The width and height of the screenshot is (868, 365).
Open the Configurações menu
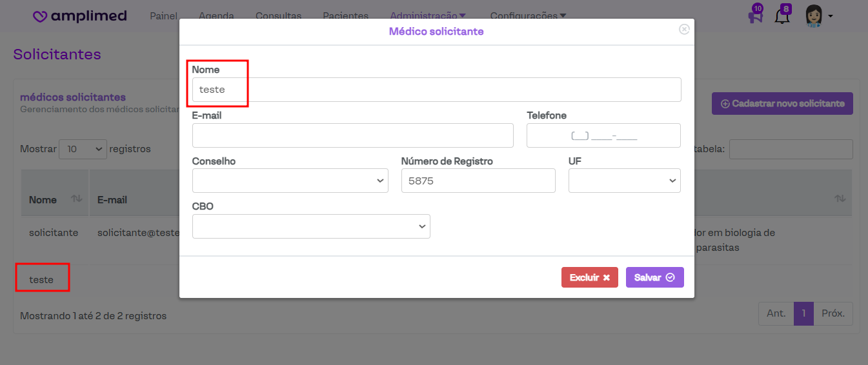(x=528, y=15)
